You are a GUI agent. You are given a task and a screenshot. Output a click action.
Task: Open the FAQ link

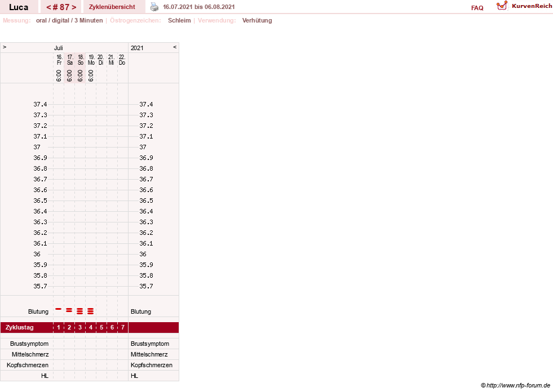click(x=477, y=8)
